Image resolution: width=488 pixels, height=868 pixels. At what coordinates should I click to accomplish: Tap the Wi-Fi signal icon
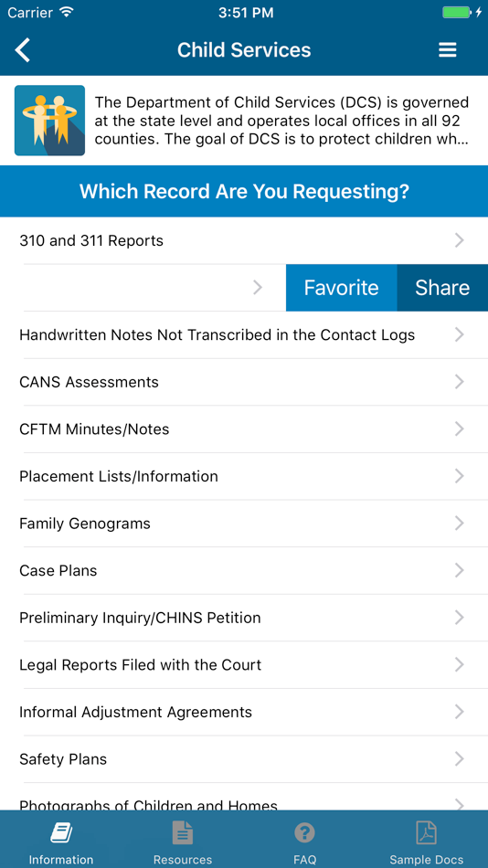pyautogui.click(x=67, y=12)
